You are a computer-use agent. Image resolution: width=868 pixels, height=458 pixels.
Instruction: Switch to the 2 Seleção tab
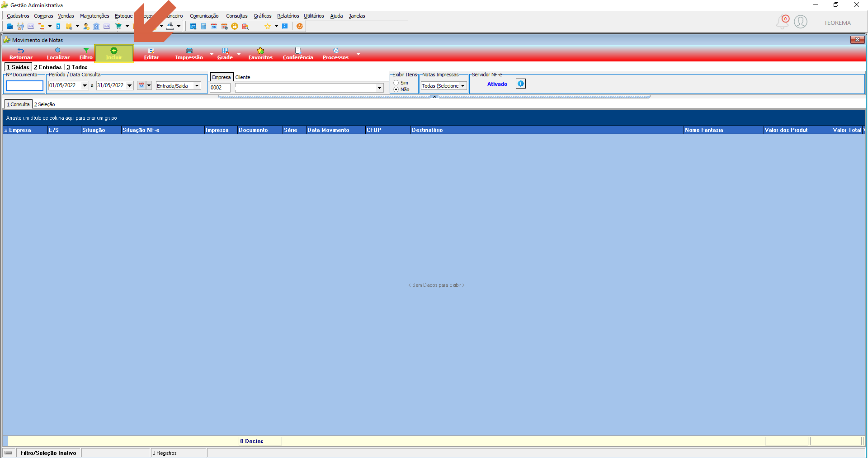(45, 104)
